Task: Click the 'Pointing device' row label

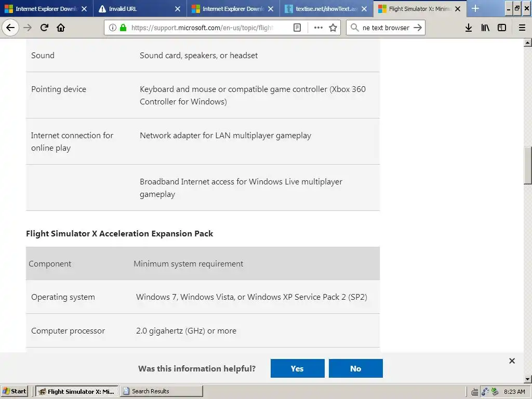Action: (59, 89)
